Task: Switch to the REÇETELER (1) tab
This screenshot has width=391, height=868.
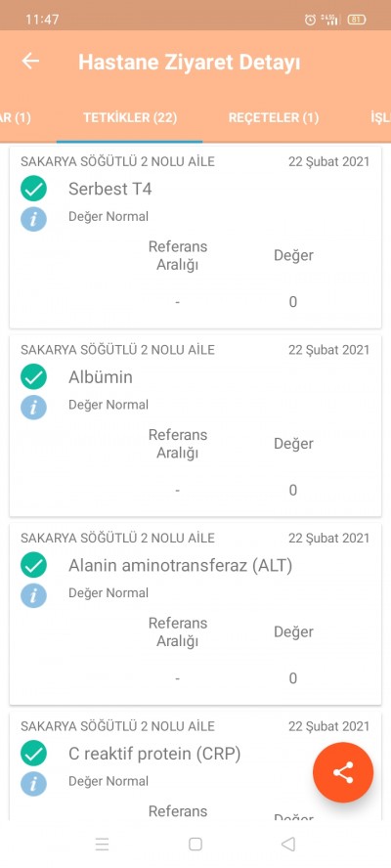Action: pyautogui.click(x=274, y=118)
